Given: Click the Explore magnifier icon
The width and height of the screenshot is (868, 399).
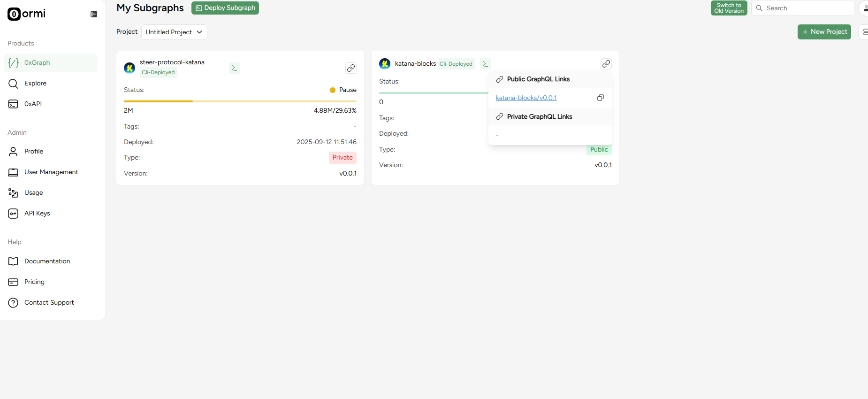Looking at the screenshot, I should pyautogui.click(x=13, y=83).
